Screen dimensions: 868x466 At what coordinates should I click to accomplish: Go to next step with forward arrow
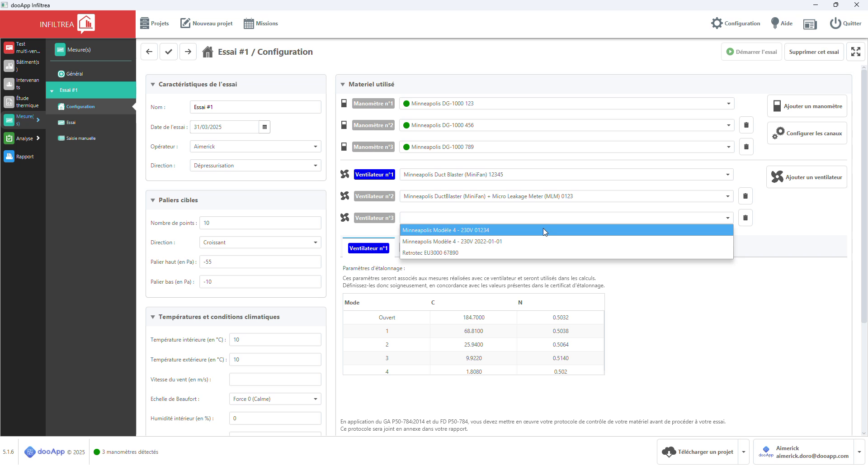click(x=188, y=52)
